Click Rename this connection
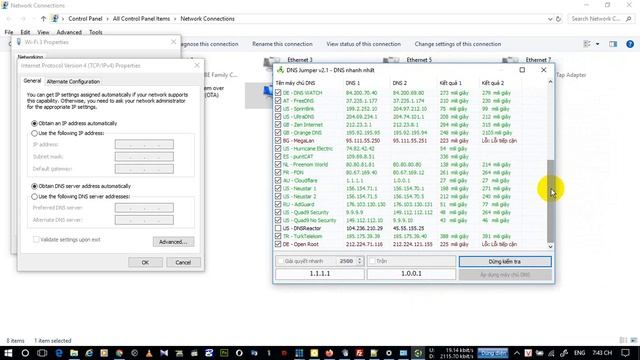Image resolution: width=640 pixels, height=360 pixels. 282,44
